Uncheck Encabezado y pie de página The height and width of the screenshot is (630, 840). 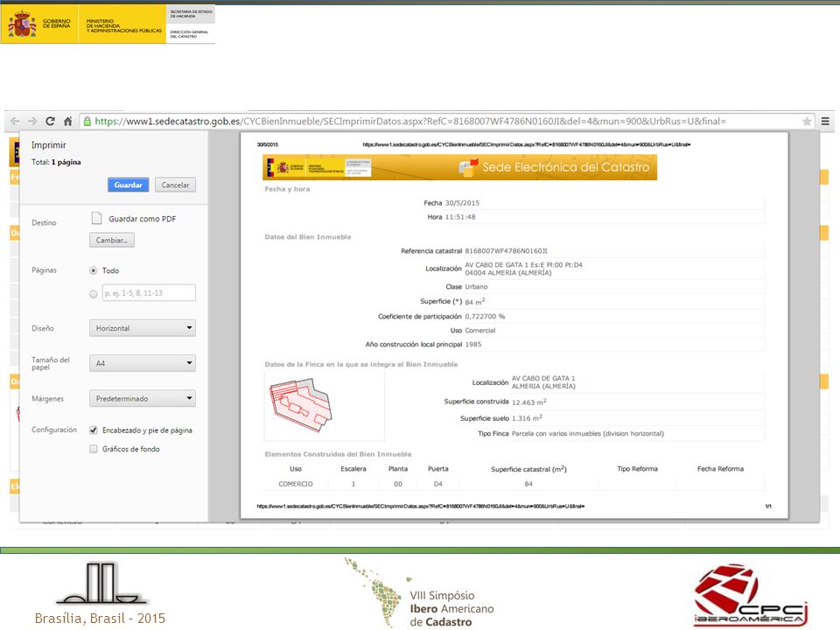point(94,430)
